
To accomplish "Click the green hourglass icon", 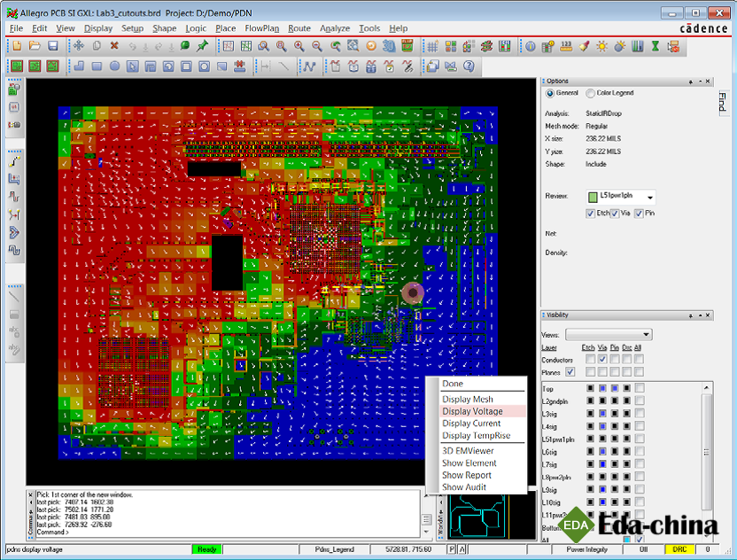I will (656, 46).
